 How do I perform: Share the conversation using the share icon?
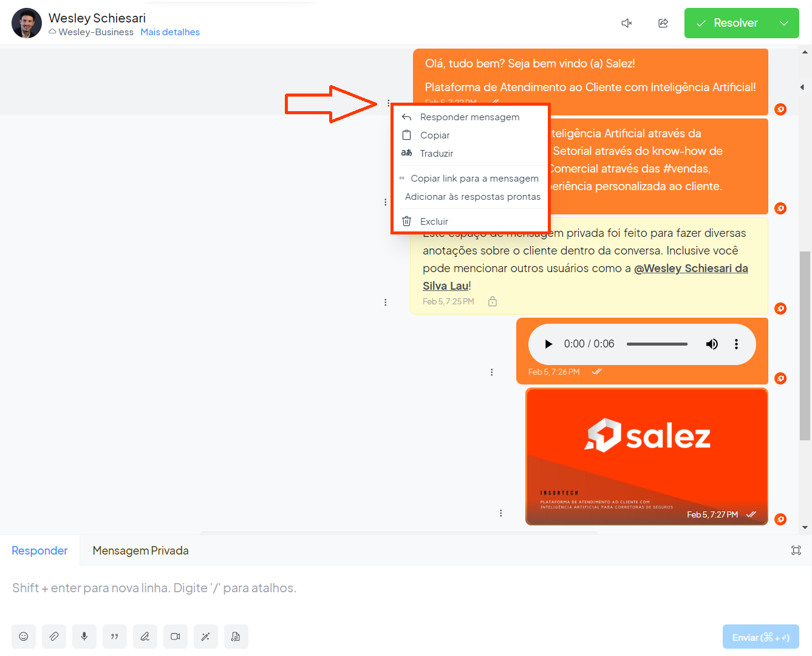pyautogui.click(x=663, y=23)
